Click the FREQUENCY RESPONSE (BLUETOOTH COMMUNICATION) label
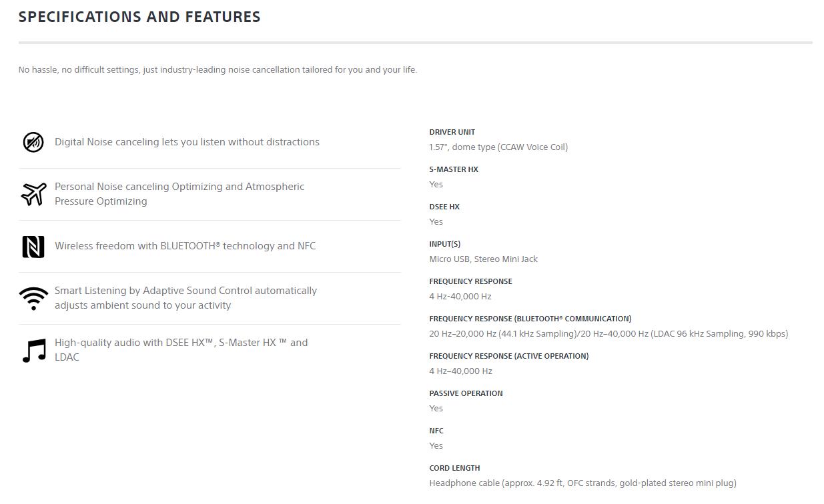This screenshot has height=504, width=824. coord(530,319)
